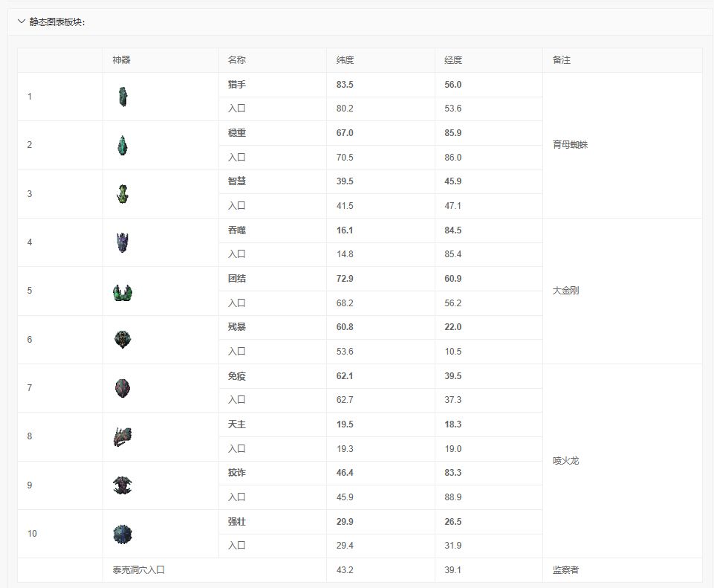Click the 智慧 artifact icon in row 3
This screenshot has height=588, width=714.
[123, 194]
